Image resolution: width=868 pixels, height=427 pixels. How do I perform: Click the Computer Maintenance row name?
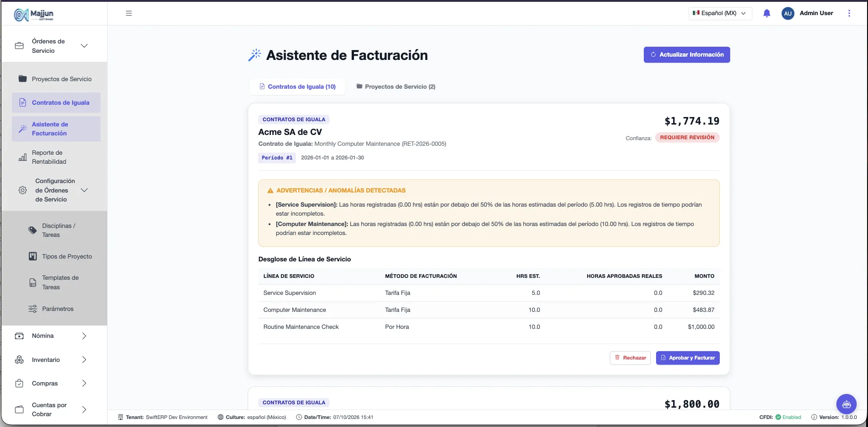tap(295, 310)
